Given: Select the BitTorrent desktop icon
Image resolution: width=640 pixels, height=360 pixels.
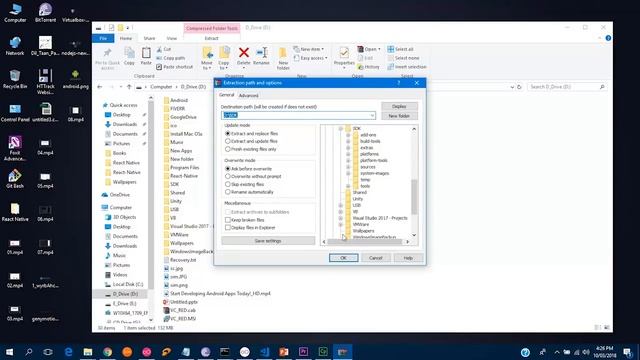Looking at the screenshot, I should [x=45, y=13].
